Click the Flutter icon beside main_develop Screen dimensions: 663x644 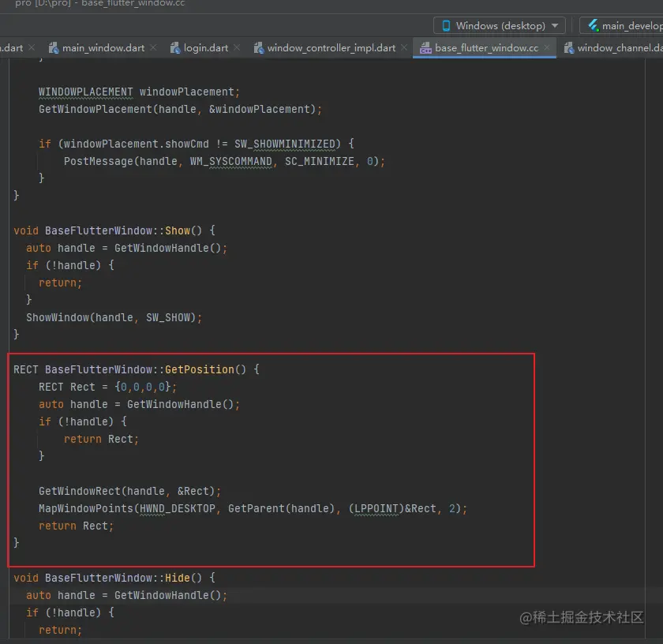594,26
